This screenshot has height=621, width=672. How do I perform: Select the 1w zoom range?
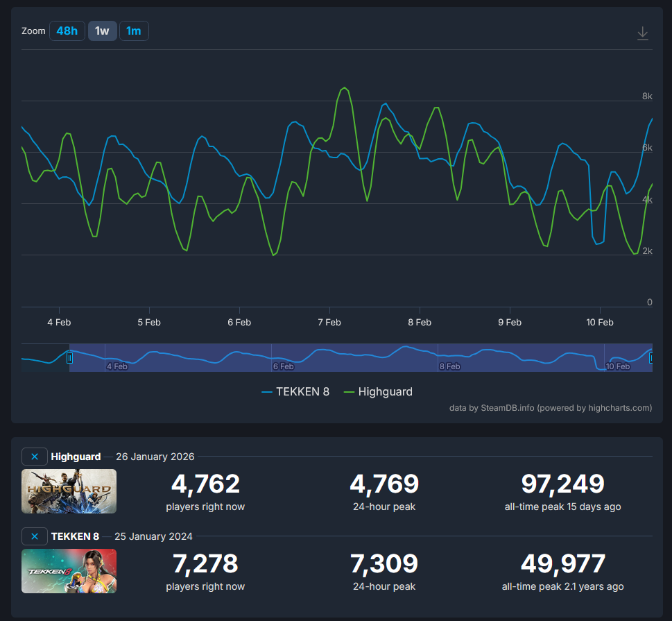103,31
